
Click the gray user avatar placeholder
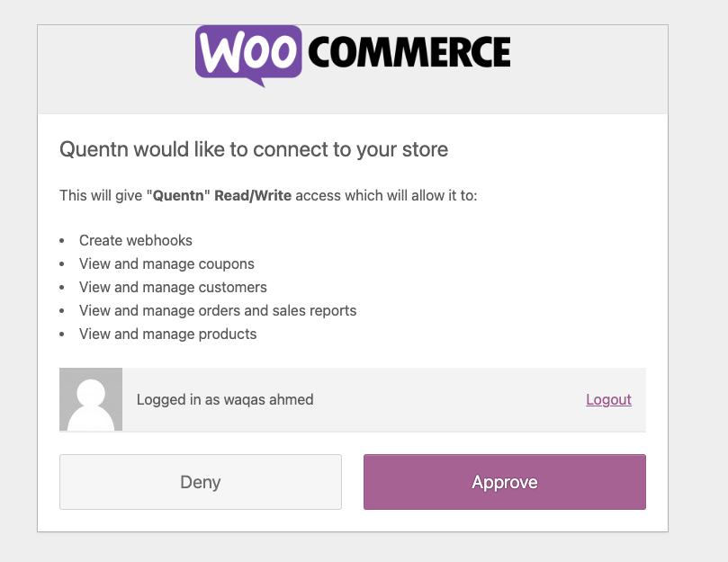click(x=91, y=399)
